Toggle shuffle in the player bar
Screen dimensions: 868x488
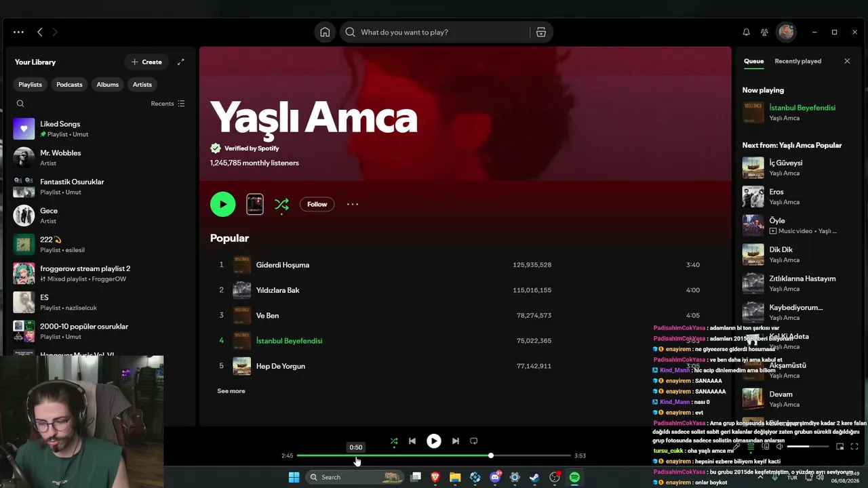pyautogui.click(x=394, y=441)
